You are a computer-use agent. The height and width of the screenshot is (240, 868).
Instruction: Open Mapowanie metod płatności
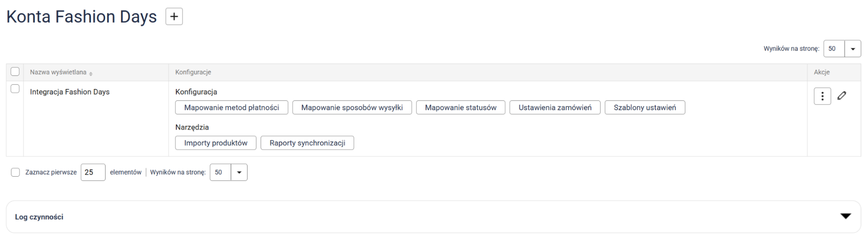[x=231, y=108]
